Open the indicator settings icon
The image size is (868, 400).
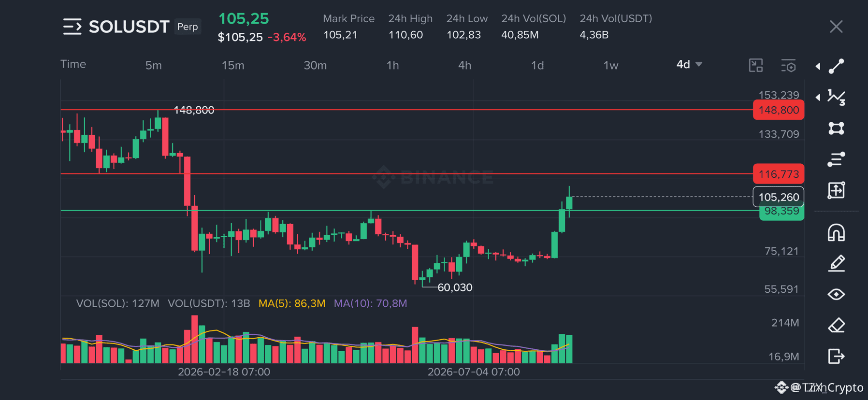[788, 65]
